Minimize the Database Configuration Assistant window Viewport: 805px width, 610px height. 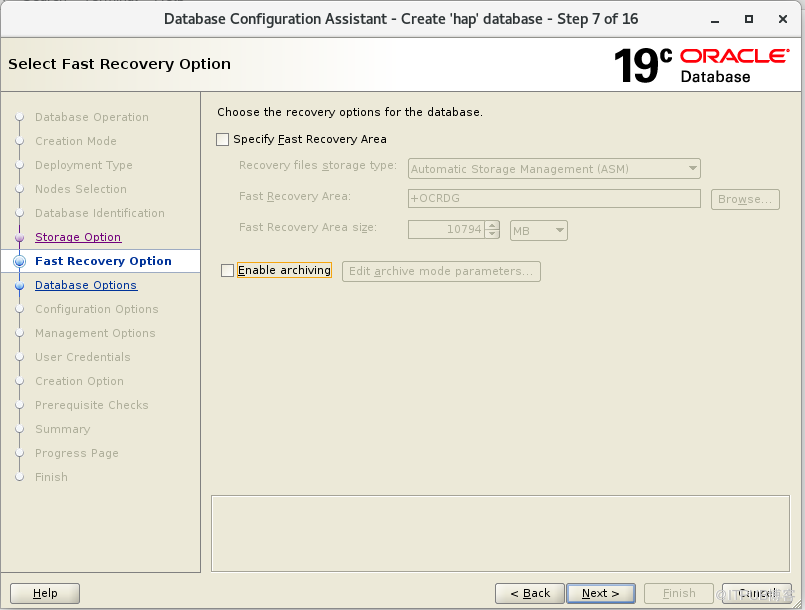[x=715, y=20]
